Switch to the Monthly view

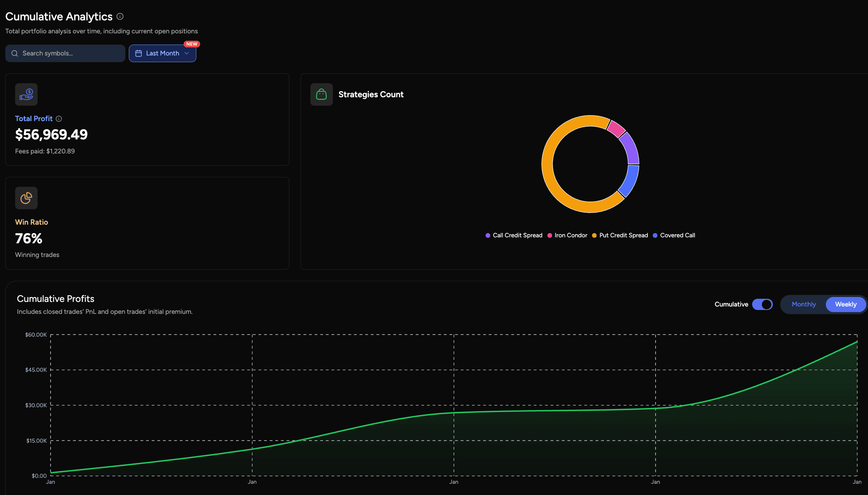point(804,304)
